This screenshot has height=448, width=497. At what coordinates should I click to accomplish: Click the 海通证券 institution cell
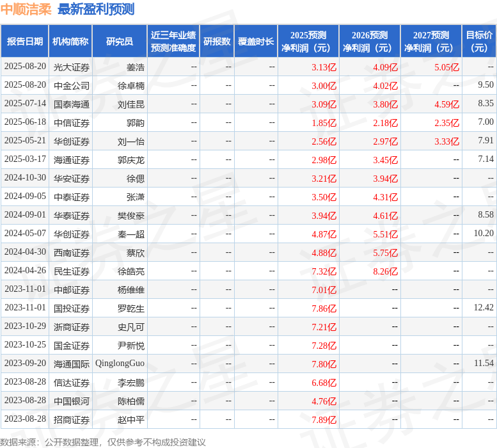72,160
